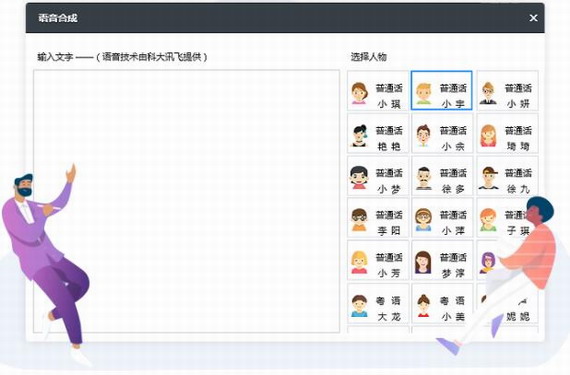570x375 pixels.
Task: Choose the highlighted 小宇 blond boy voice
Action: coord(442,91)
